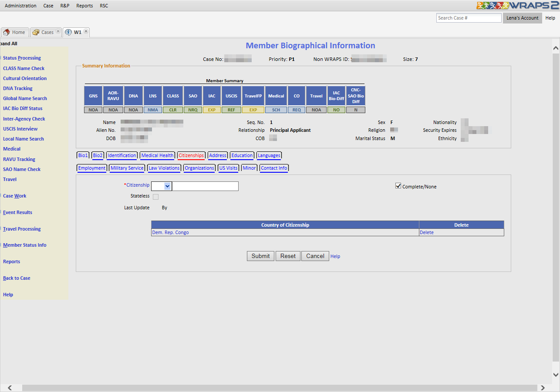Click the Submit button
560x392 pixels.
tap(260, 256)
